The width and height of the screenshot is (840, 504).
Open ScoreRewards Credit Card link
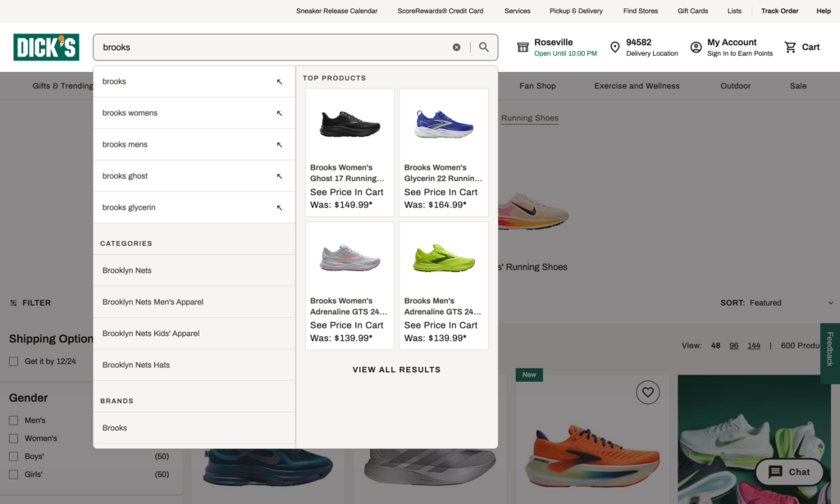tap(441, 11)
